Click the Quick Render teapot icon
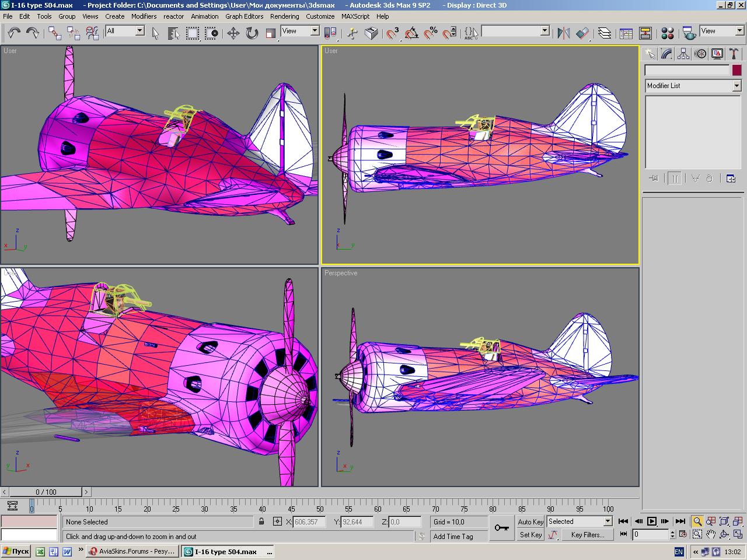Viewport: 747px width, 560px height. (x=689, y=33)
